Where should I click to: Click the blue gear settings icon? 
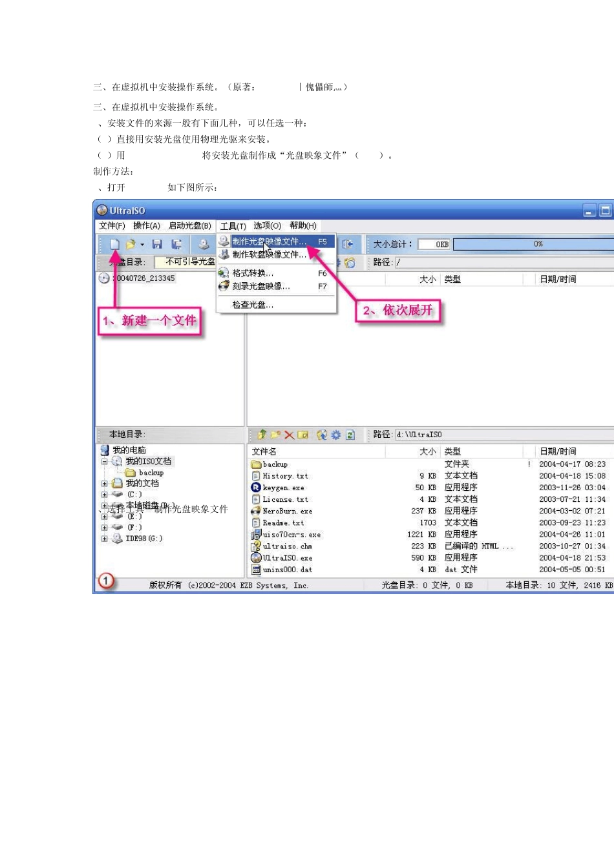(336, 435)
